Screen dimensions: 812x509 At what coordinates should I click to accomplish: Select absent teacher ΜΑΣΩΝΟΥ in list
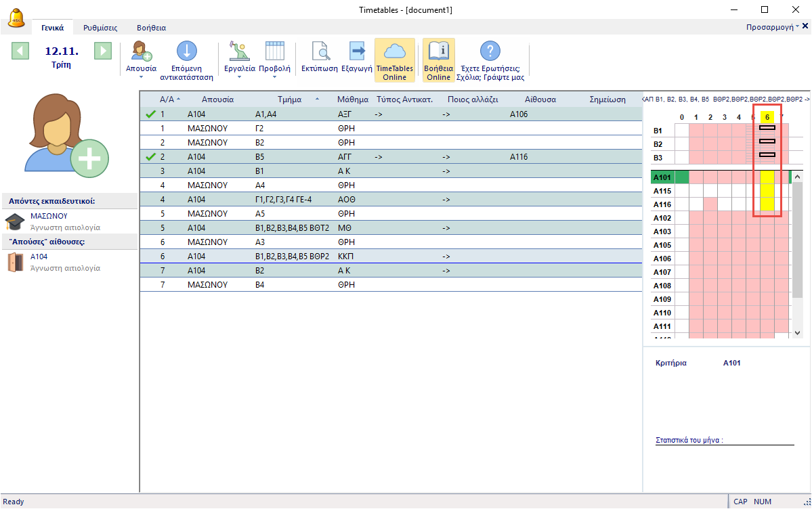coord(49,216)
